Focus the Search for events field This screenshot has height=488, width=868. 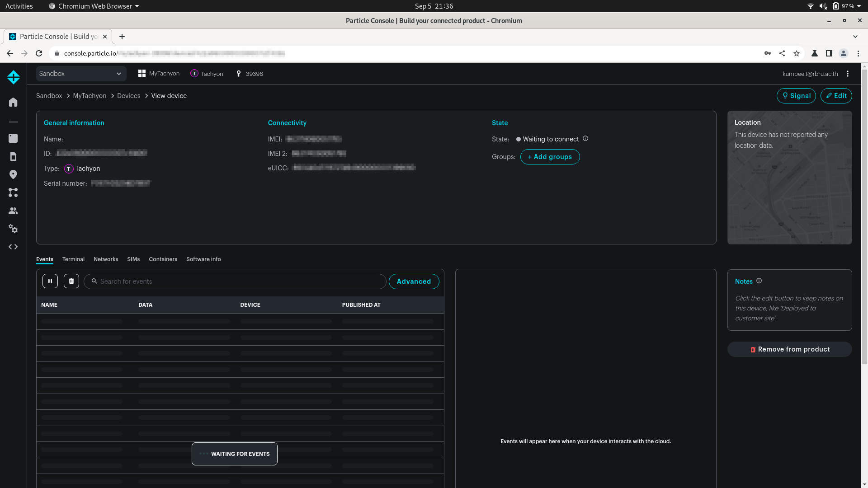(235, 282)
